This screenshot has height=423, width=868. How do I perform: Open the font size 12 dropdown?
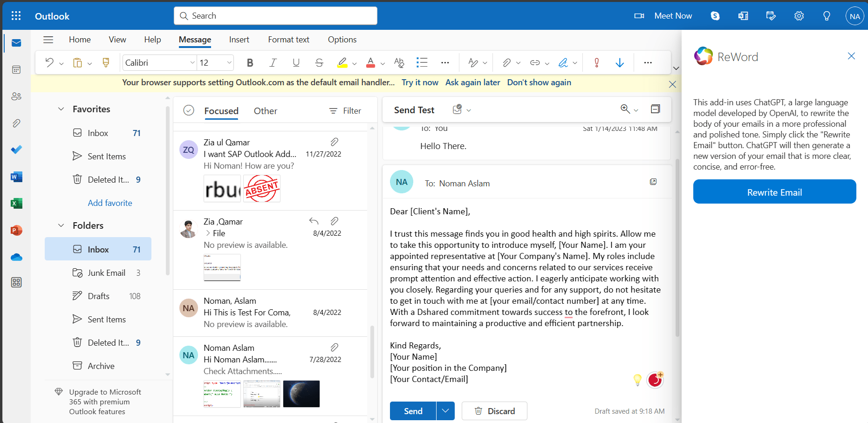coord(229,62)
